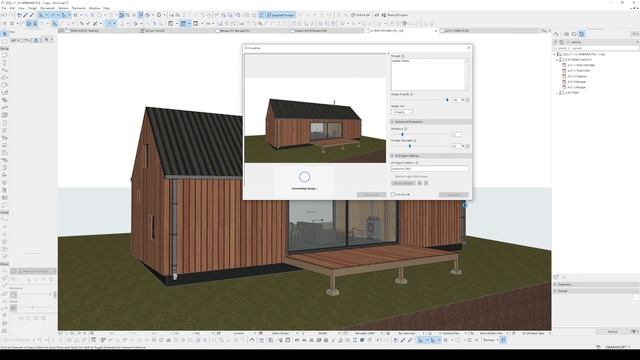Image resolution: width=640 pixels, height=360 pixels.
Task: Select the Marquee tool in the toolbox
Action: (x=4, y=42)
